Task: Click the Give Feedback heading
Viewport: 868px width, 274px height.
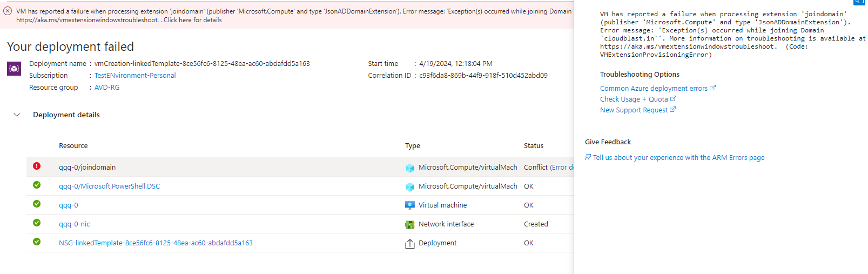Action: 608,142
